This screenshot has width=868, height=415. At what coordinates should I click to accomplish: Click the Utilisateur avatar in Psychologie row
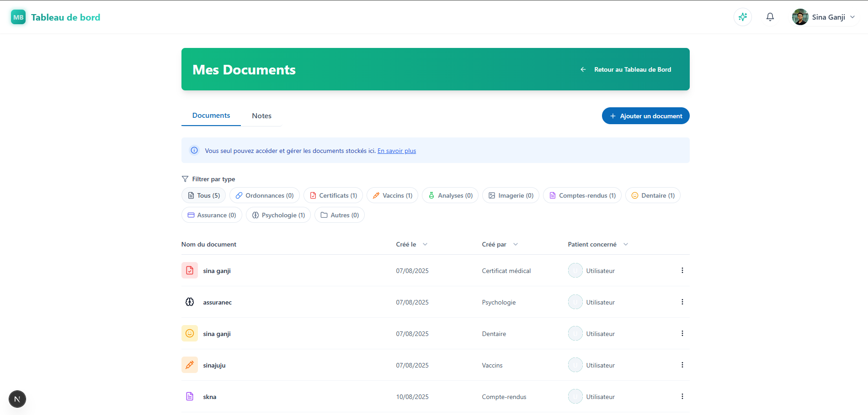(x=575, y=302)
